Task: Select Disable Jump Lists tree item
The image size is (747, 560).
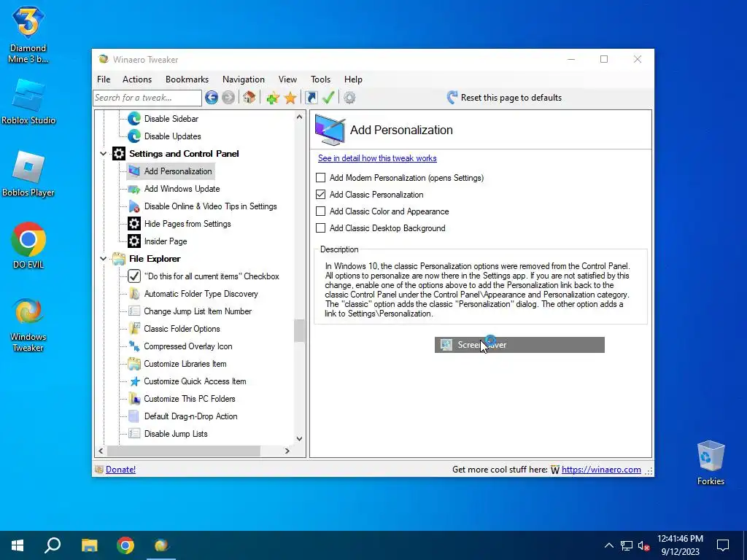Action: click(x=176, y=434)
